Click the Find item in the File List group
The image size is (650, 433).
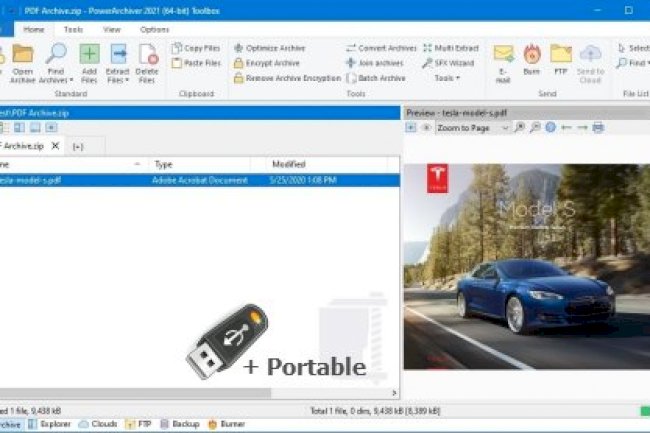633,63
